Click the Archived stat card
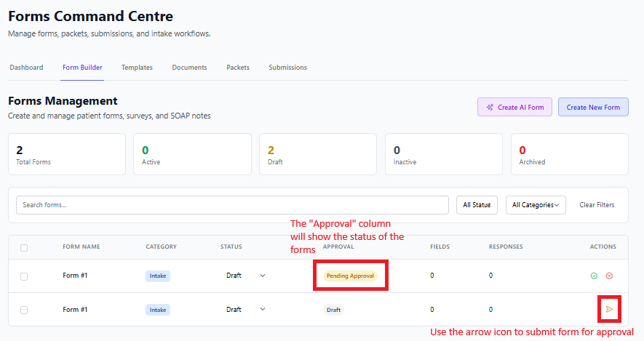 click(570, 154)
